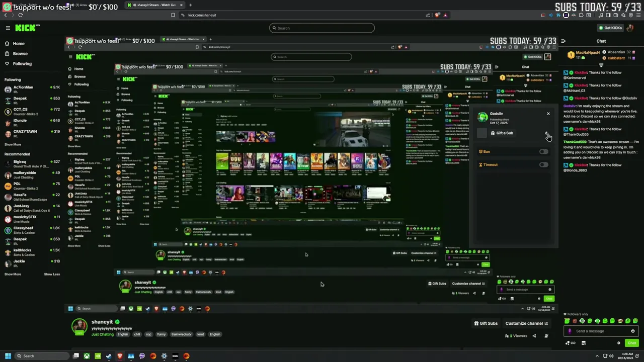Open Xbox app from the Windows taskbar
This screenshot has height=362, width=644.
point(87,356)
